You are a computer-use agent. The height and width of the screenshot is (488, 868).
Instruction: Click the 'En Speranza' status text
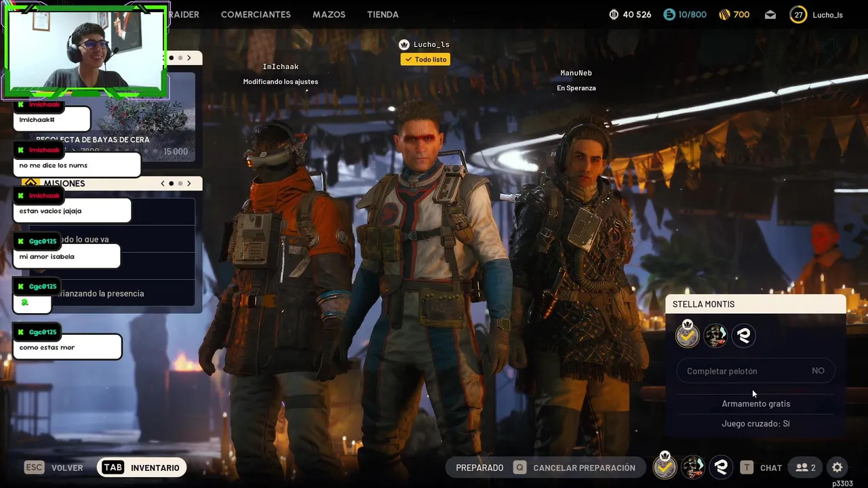pos(576,88)
